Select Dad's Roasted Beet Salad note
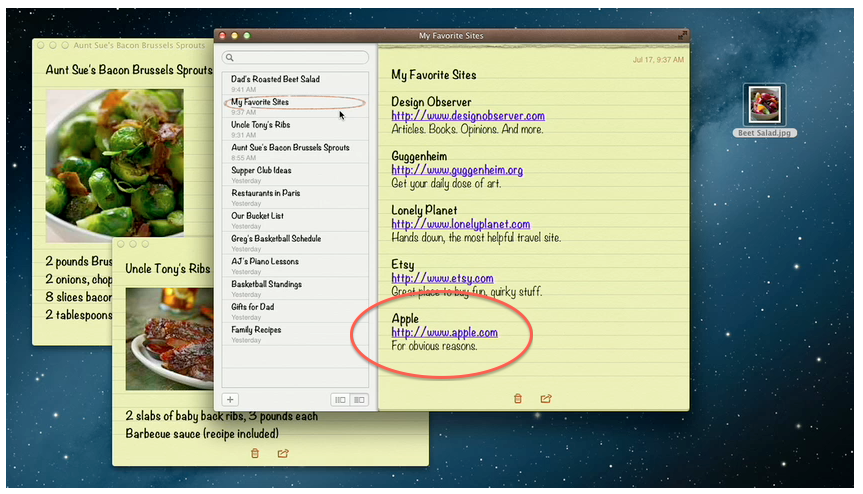The width and height of the screenshot is (863, 494). pos(275,79)
